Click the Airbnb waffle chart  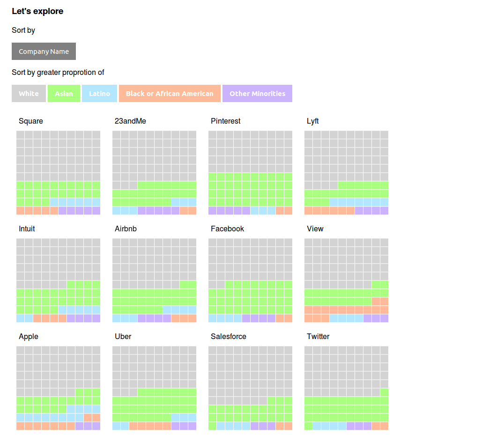tap(154, 280)
